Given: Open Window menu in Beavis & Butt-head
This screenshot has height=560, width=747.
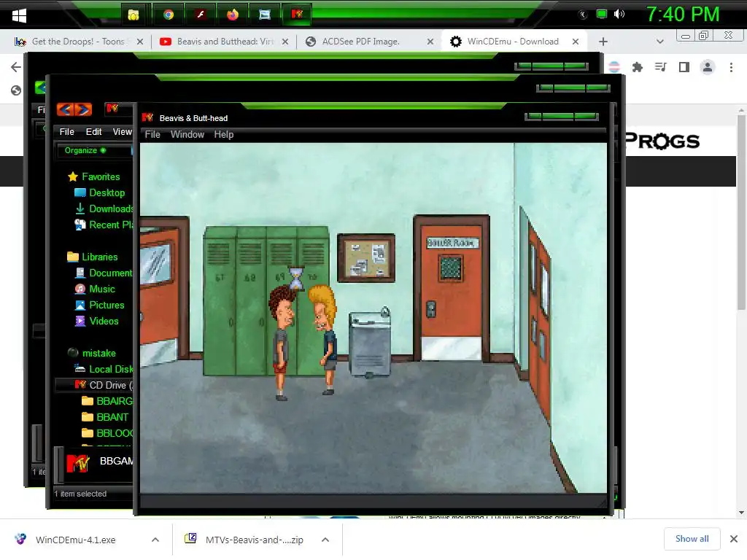Looking at the screenshot, I should pyautogui.click(x=187, y=135).
